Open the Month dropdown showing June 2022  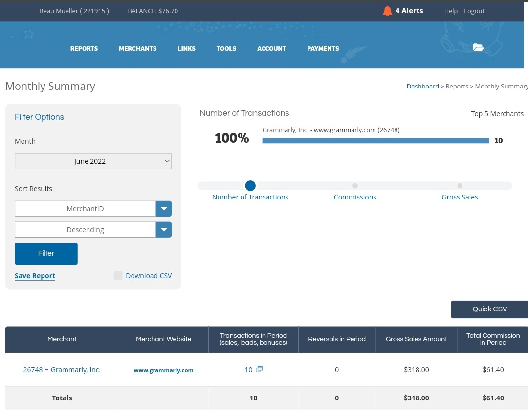pos(93,161)
